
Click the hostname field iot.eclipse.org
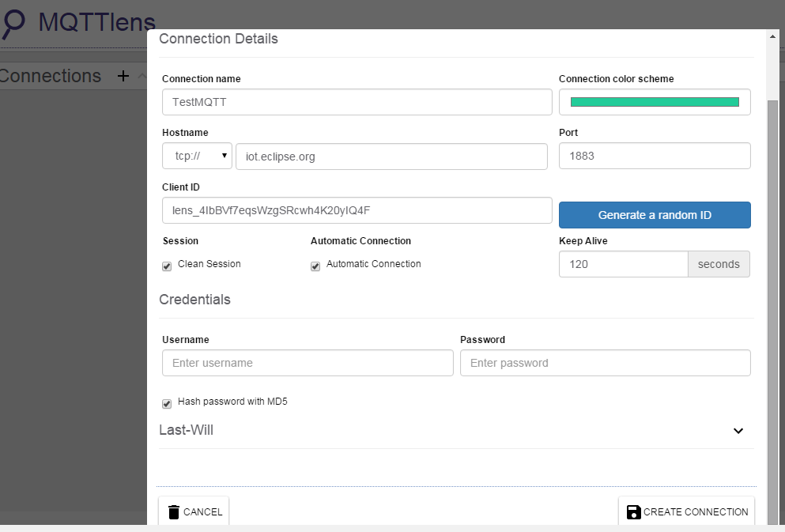point(391,157)
